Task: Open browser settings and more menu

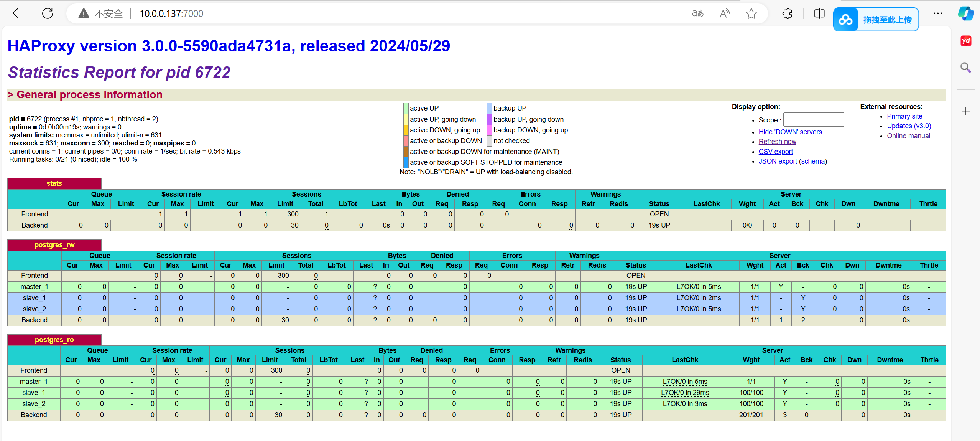Action: (938, 14)
